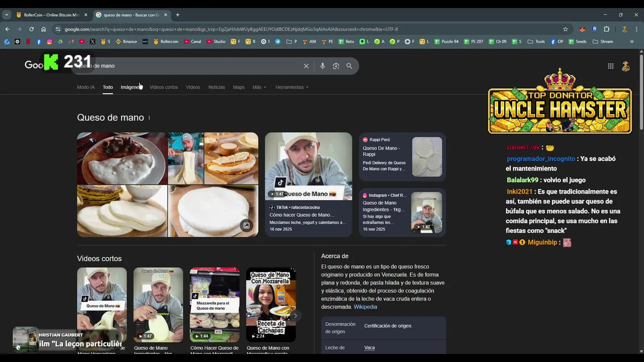
Task: Close the queso de mano browser tab
Action: point(165,15)
